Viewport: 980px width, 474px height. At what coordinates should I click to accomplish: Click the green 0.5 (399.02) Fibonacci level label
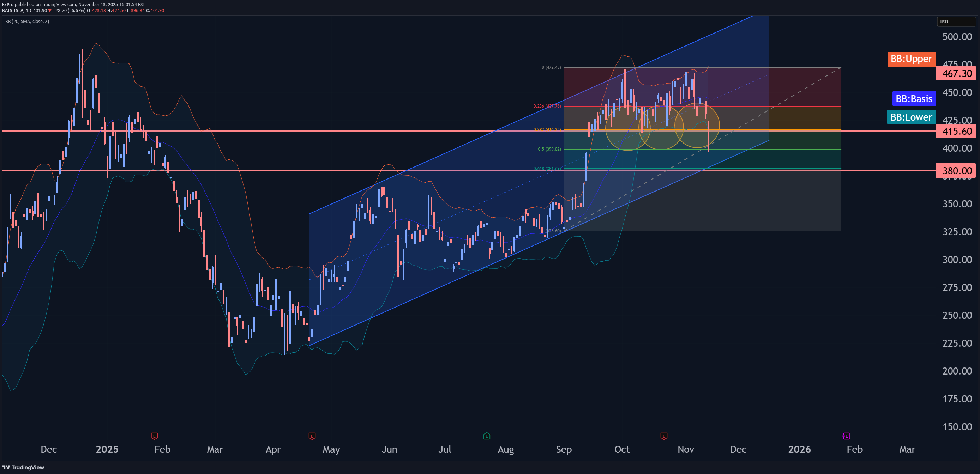(549, 149)
